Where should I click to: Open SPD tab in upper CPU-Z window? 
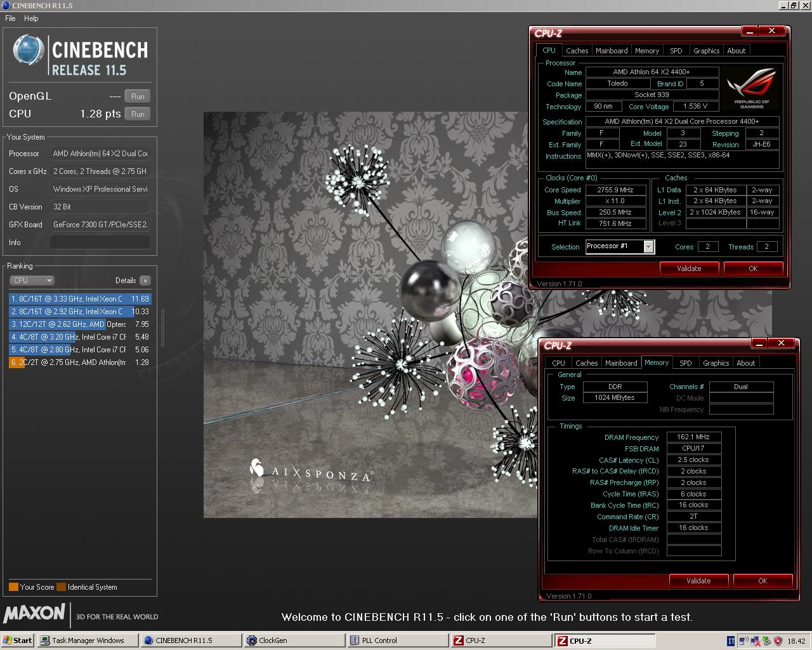click(x=676, y=51)
